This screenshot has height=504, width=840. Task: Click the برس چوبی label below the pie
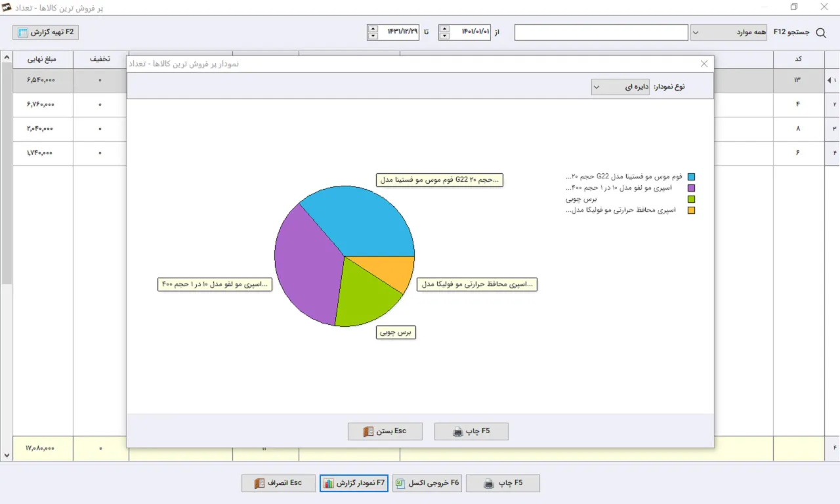(x=396, y=333)
